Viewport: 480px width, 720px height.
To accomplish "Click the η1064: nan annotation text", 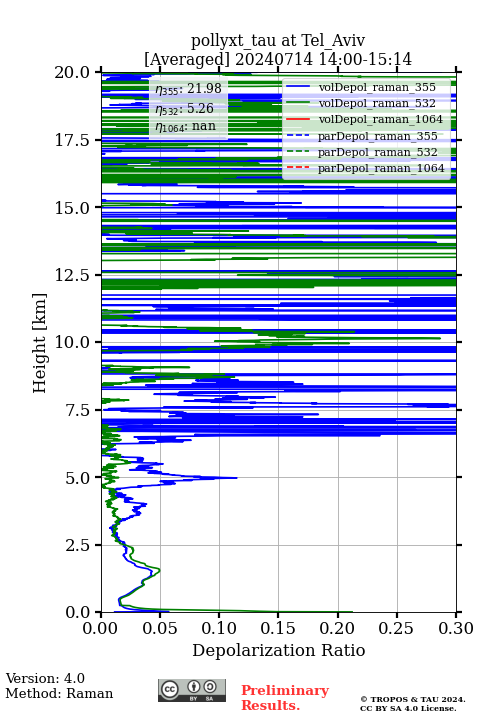I will click(185, 126).
